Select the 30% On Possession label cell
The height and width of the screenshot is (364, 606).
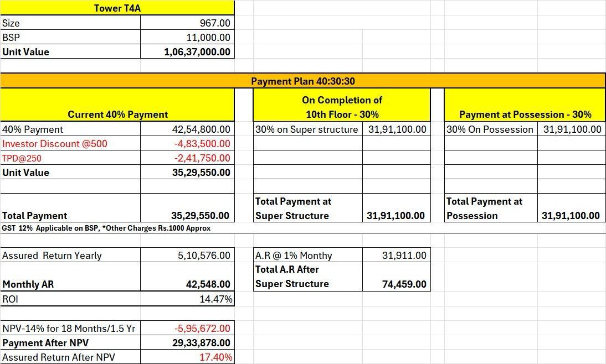click(x=490, y=129)
